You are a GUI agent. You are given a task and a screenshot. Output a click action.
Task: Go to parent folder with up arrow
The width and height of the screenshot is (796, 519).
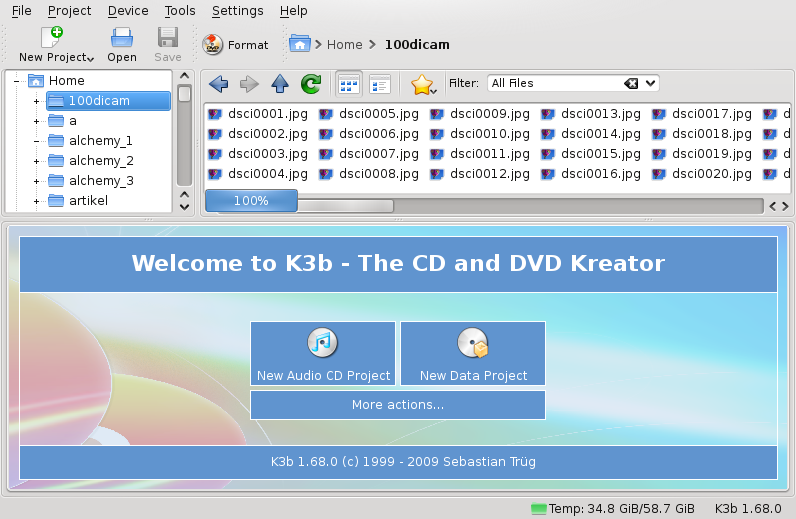coord(280,84)
